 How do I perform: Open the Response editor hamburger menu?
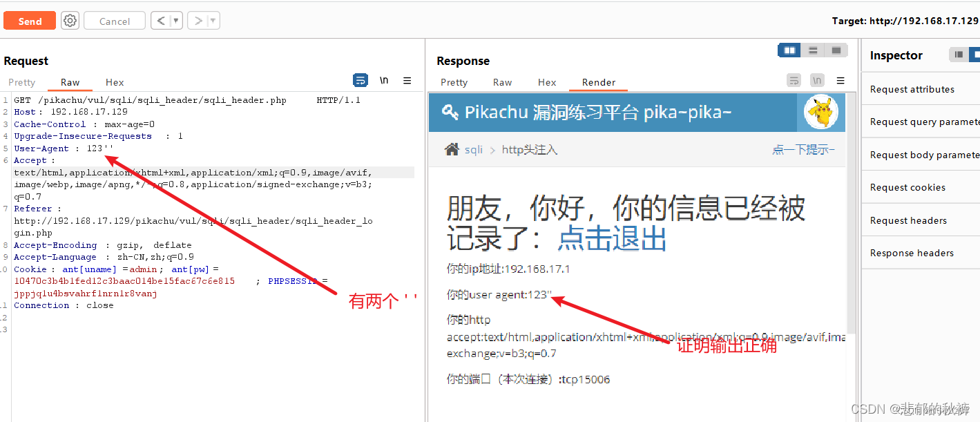pos(840,81)
